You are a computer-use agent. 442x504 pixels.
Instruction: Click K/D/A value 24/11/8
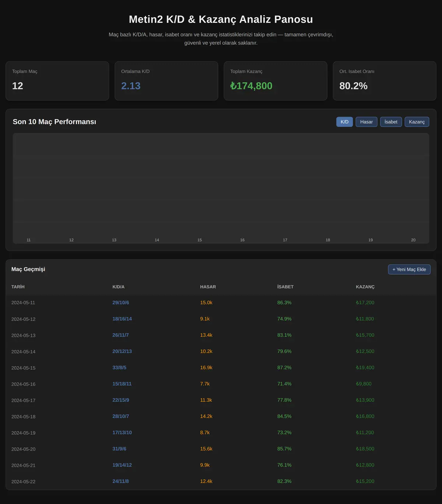(121, 481)
